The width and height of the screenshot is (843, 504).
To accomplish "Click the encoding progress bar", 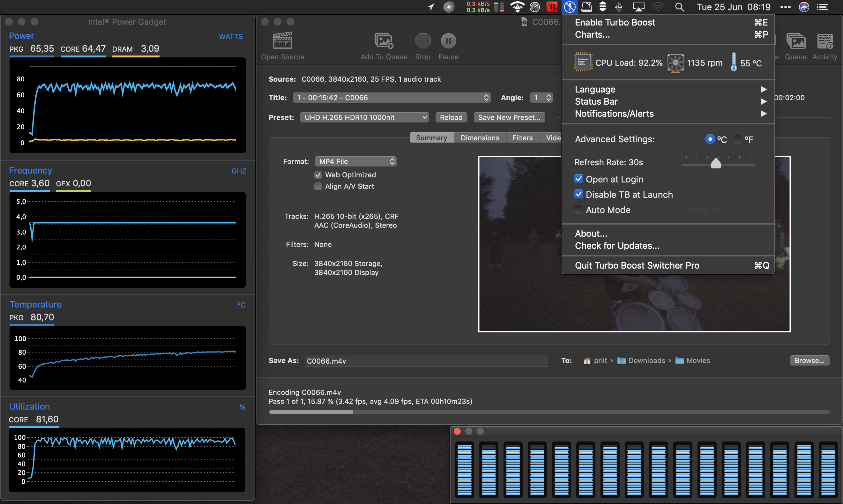I will (549, 412).
